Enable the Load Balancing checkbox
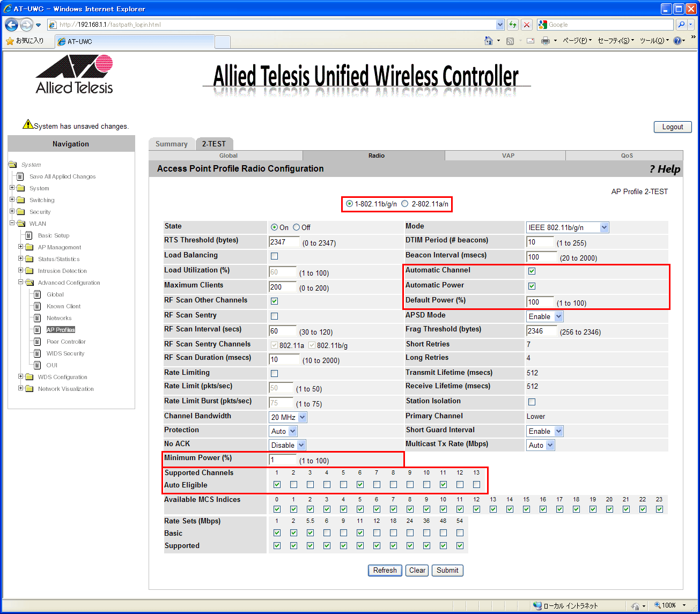 [x=275, y=256]
